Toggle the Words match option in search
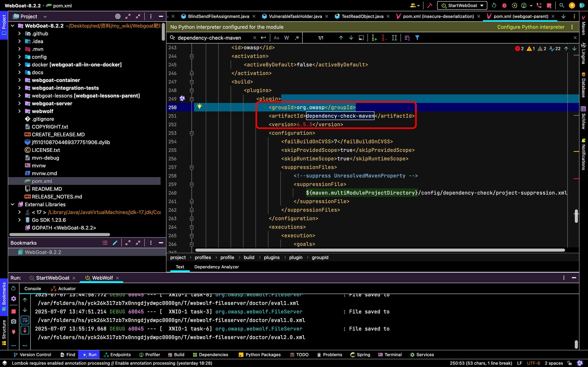The image size is (588, 367). 286,38
